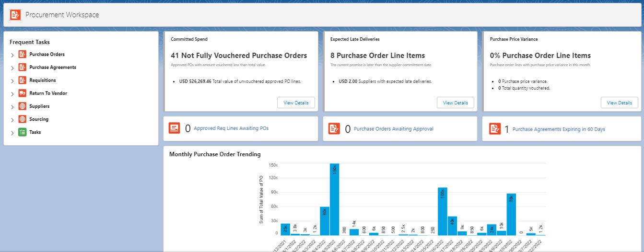Viewport: 644px width, 252px height.
Task: Expand the Tasks chevron
Action: pos(12,133)
